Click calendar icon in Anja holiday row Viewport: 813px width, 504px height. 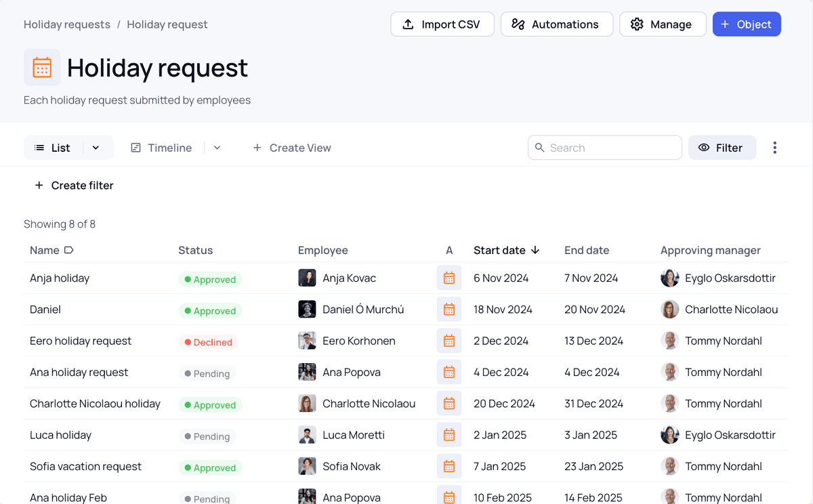click(449, 278)
